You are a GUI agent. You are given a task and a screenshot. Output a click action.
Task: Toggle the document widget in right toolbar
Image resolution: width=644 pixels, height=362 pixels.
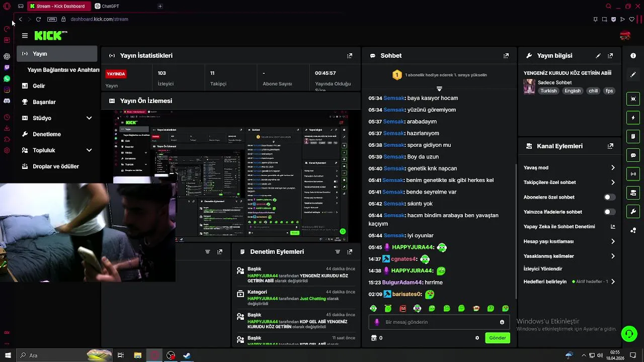coord(633,136)
